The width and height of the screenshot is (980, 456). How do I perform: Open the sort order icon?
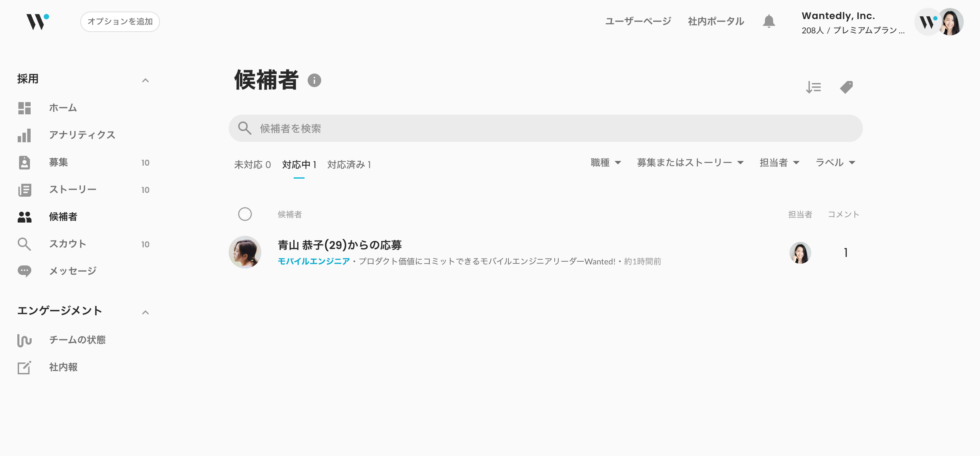point(813,87)
